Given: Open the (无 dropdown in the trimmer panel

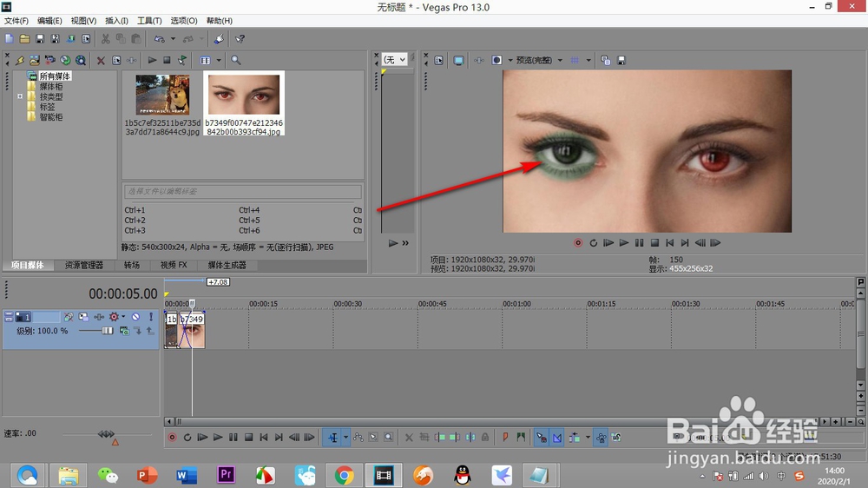Looking at the screenshot, I should (x=395, y=59).
